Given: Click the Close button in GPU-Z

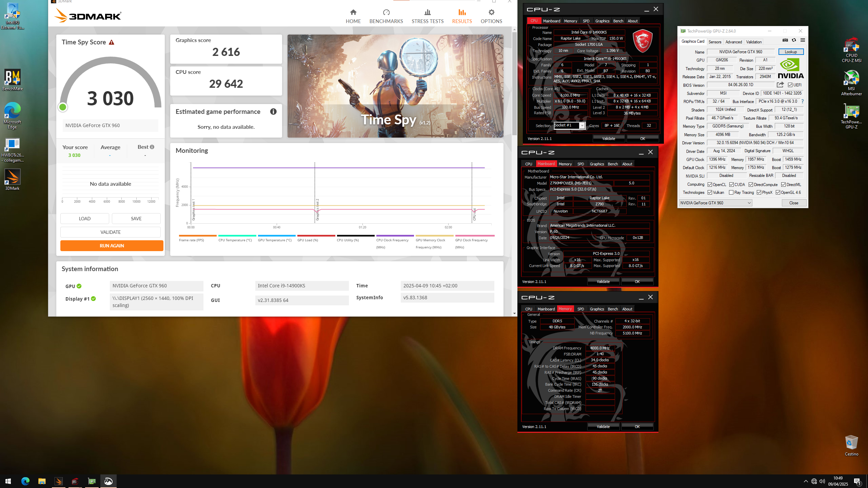Looking at the screenshot, I should [x=794, y=203].
